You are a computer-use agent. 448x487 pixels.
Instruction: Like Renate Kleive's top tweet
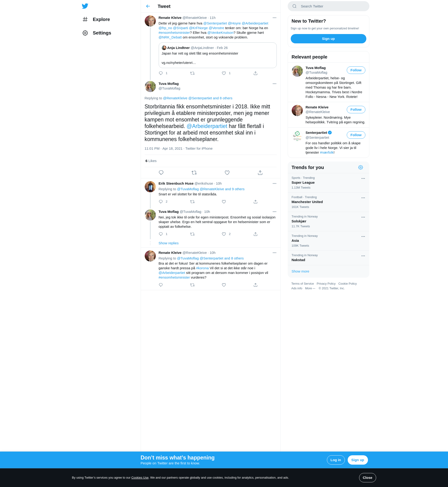click(x=224, y=73)
